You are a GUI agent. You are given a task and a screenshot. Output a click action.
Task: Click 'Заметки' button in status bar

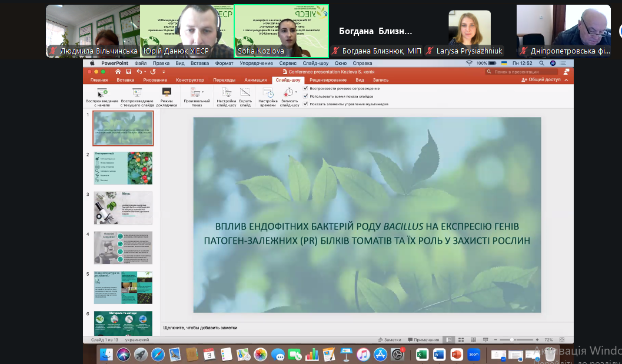pos(389,340)
